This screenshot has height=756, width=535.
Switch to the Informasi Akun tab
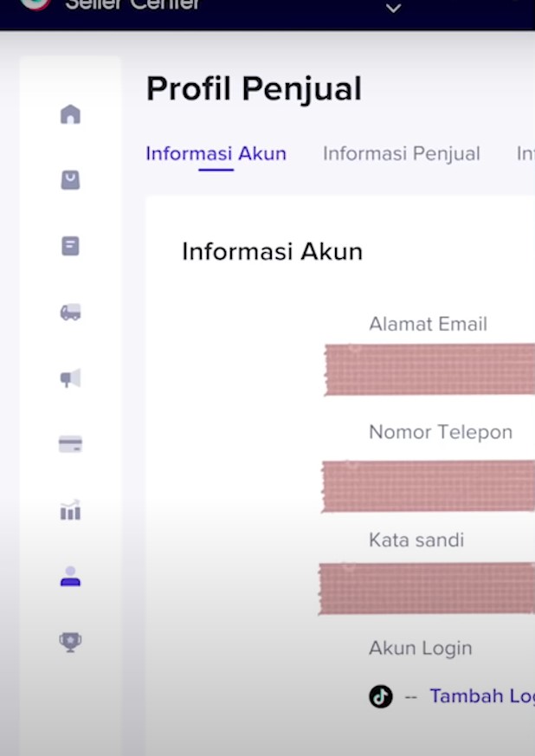[x=216, y=154]
